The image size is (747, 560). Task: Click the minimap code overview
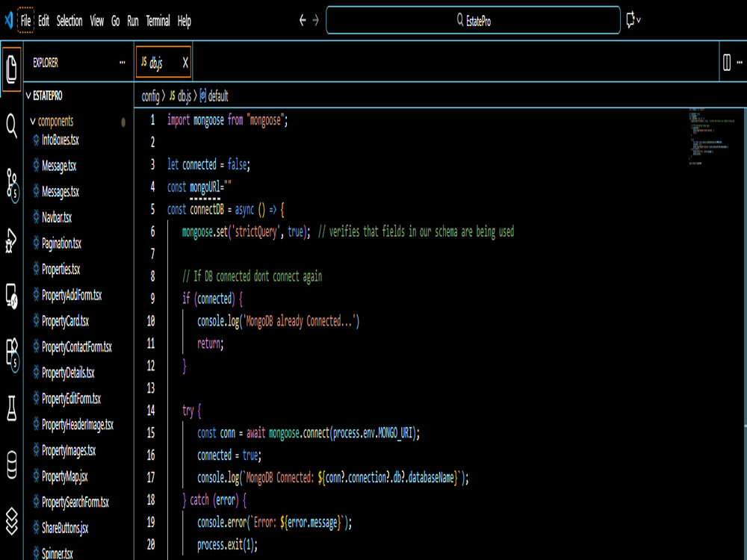pos(712,136)
